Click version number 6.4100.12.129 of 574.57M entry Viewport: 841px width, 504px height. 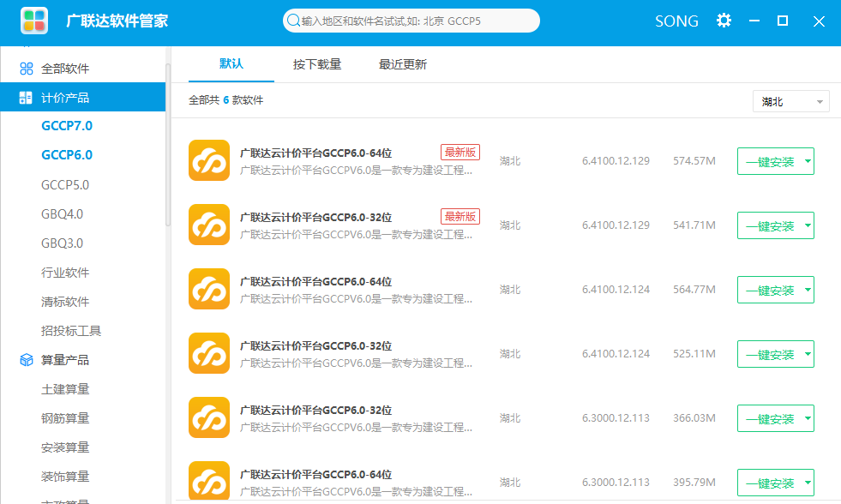pos(616,161)
